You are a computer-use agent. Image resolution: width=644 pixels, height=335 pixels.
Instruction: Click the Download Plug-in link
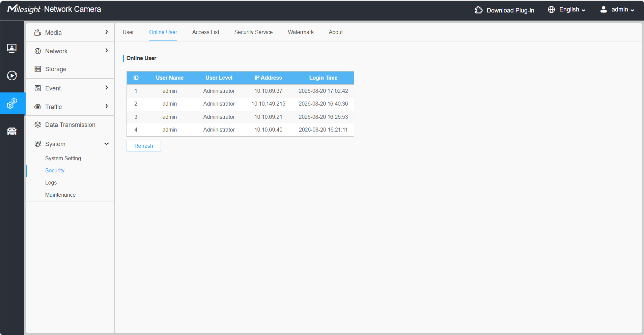click(x=510, y=10)
